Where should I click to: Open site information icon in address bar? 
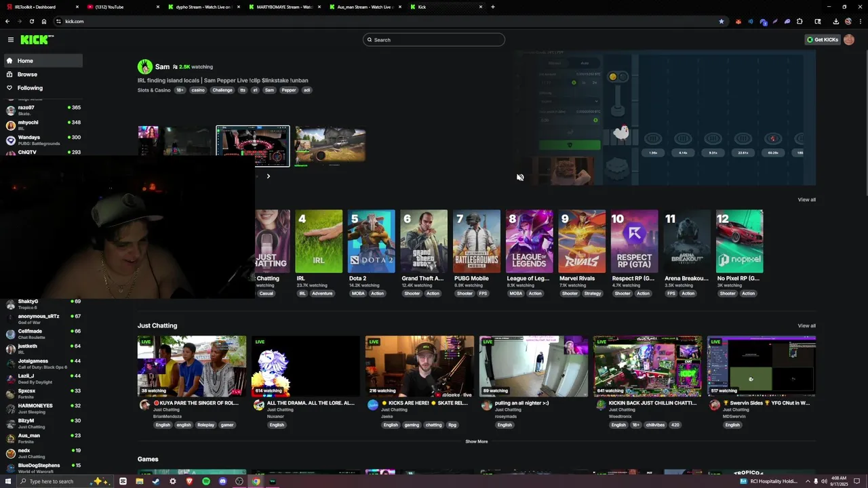[x=58, y=21]
